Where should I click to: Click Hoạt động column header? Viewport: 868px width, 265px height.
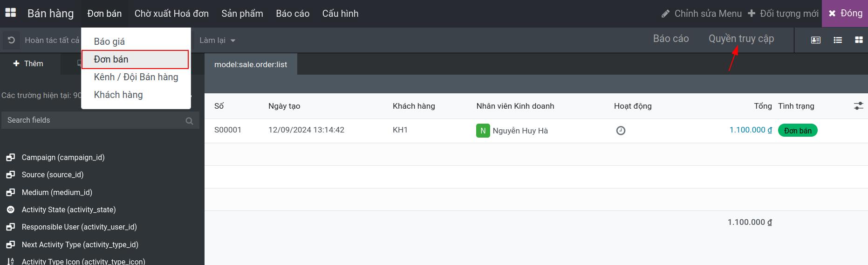pyautogui.click(x=633, y=106)
